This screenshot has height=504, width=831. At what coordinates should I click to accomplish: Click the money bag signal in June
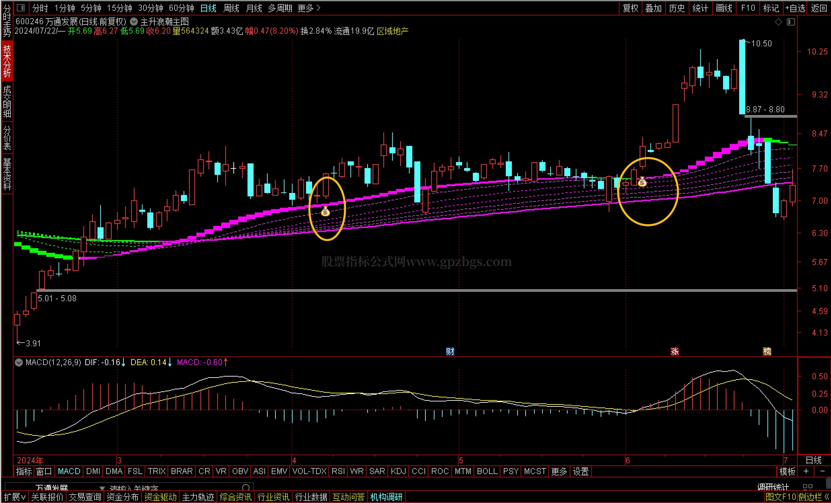coord(642,182)
